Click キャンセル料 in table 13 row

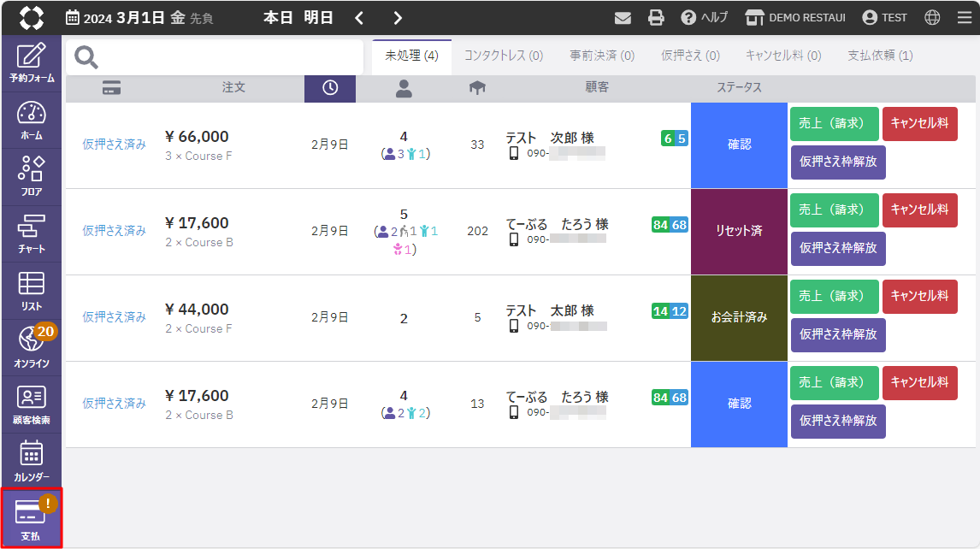(x=919, y=382)
